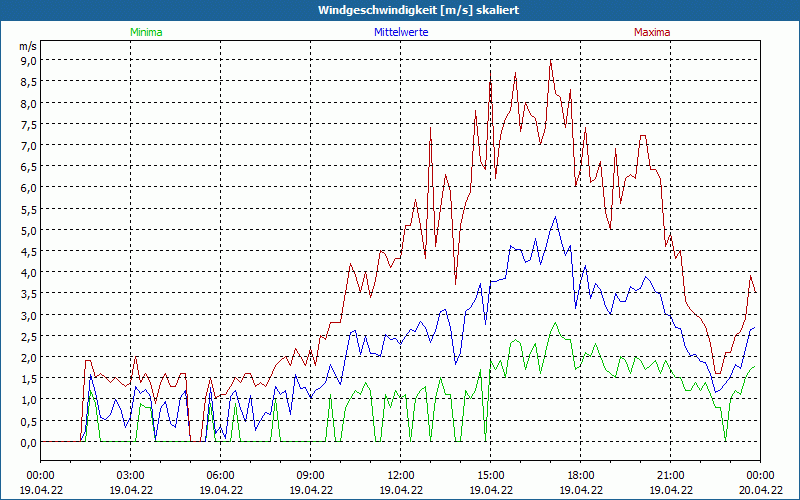Click the 8,0 y-axis value
The width and height of the screenshot is (800, 500).
(29, 103)
